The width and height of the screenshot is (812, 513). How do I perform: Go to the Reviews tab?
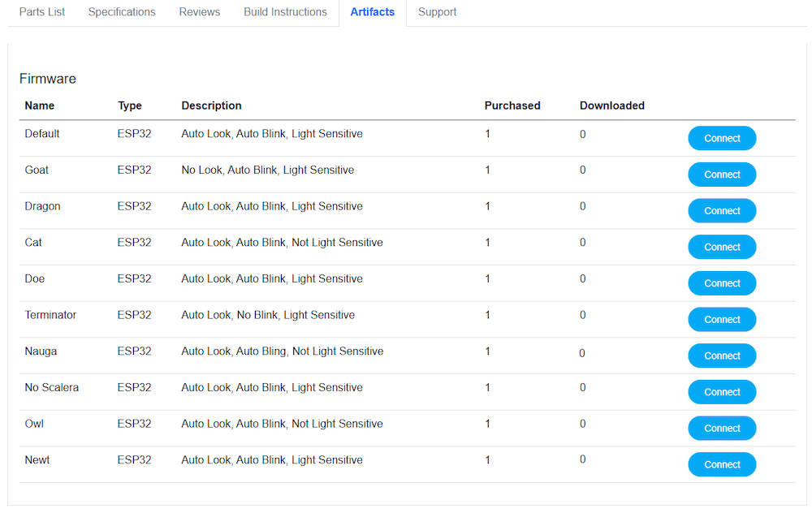pos(200,12)
